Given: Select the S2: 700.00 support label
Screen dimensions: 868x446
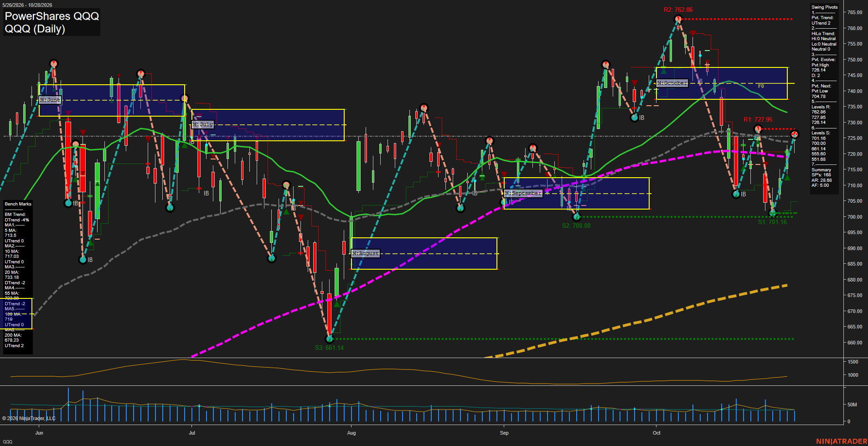Looking at the screenshot, I should click(576, 226).
